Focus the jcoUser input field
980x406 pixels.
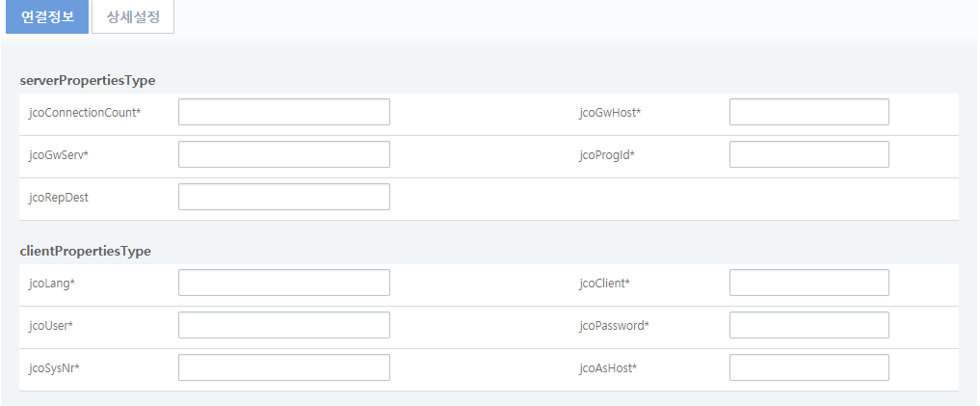point(283,325)
